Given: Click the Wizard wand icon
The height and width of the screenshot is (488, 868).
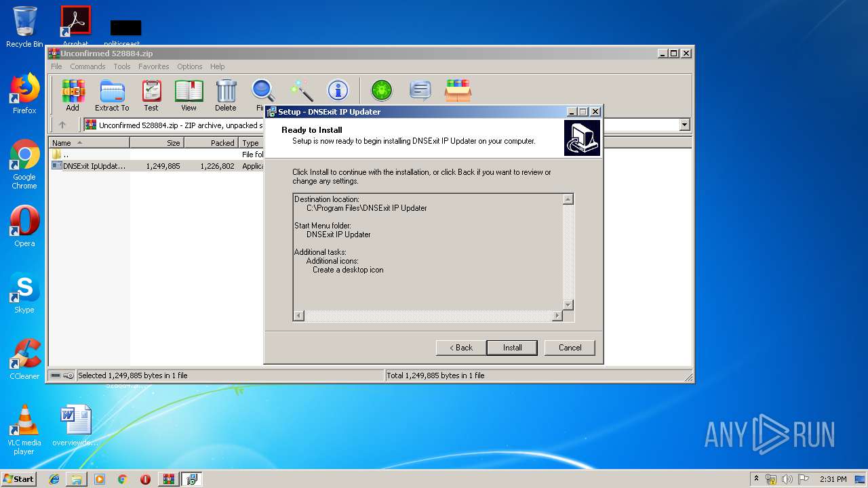Looking at the screenshot, I should (x=301, y=91).
